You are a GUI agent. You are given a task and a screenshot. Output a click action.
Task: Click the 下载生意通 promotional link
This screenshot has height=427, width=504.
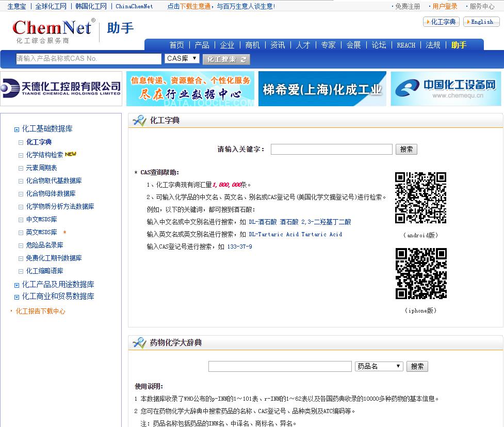tap(195, 6)
